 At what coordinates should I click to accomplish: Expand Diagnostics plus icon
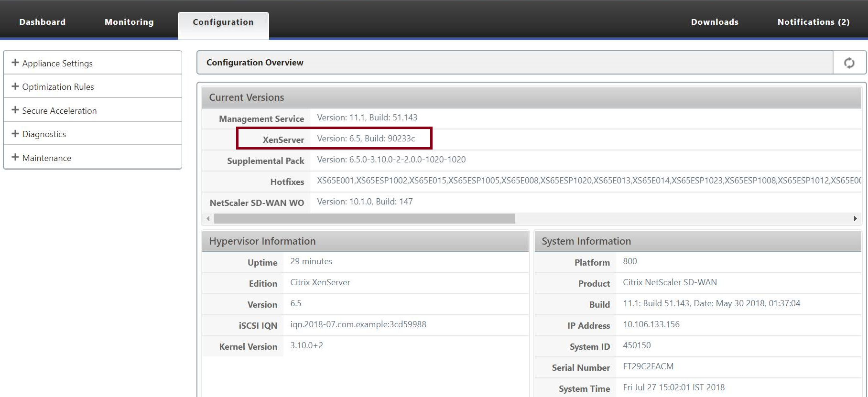15,133
